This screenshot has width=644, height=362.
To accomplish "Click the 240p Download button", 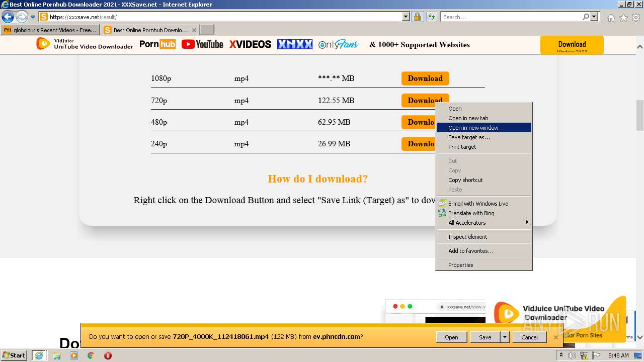I will pyautogui.click(x=419, y=144).
